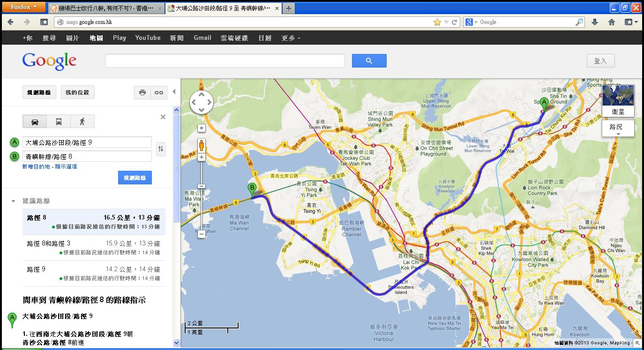Open Firefox downloads arrow icon

pyautogui.click(x=595, y=22)
